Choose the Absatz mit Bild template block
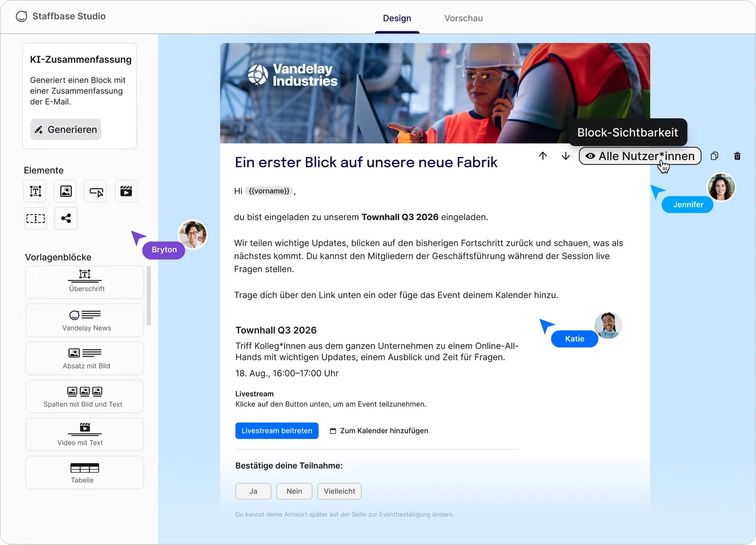 [x=85, y=358]
